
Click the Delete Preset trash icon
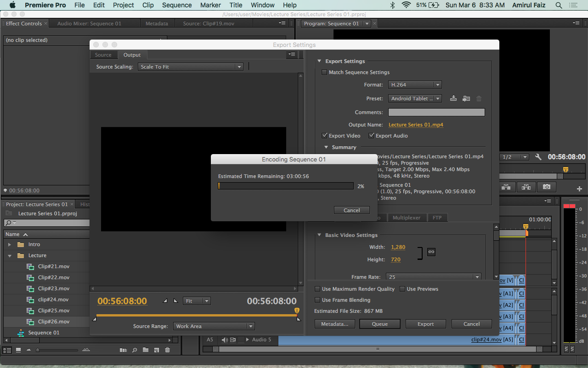(x=479, y=98)
